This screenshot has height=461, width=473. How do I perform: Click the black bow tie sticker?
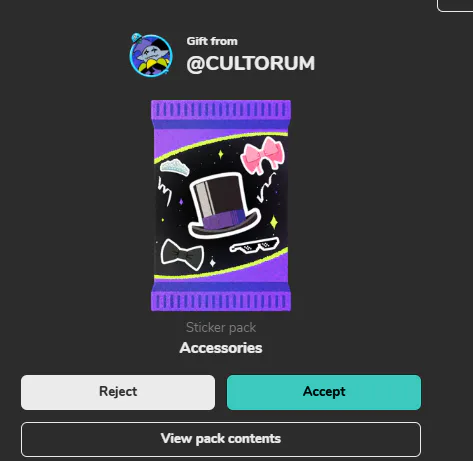coord(182,255)
